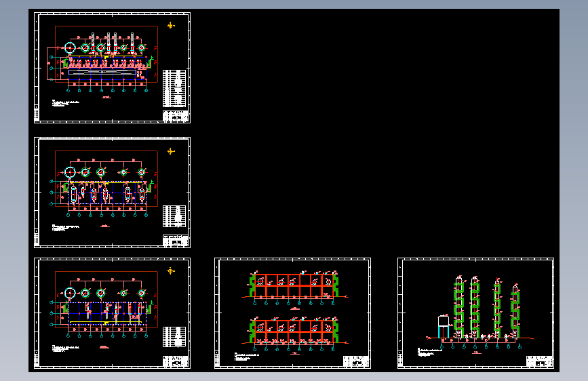The height and width of the screenshot is (381, 588).
Task: Select the sheet showing four tall towers
Action: pos(475,313)
